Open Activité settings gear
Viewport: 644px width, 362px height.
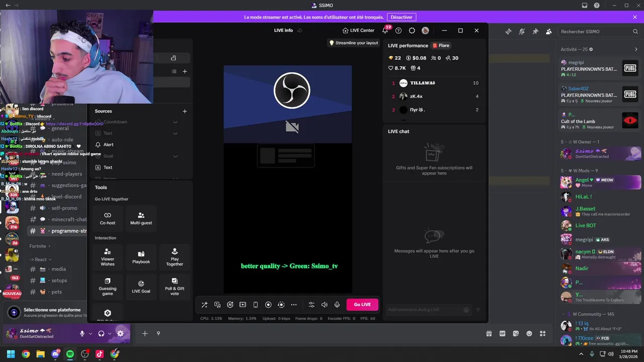point(591,49)
